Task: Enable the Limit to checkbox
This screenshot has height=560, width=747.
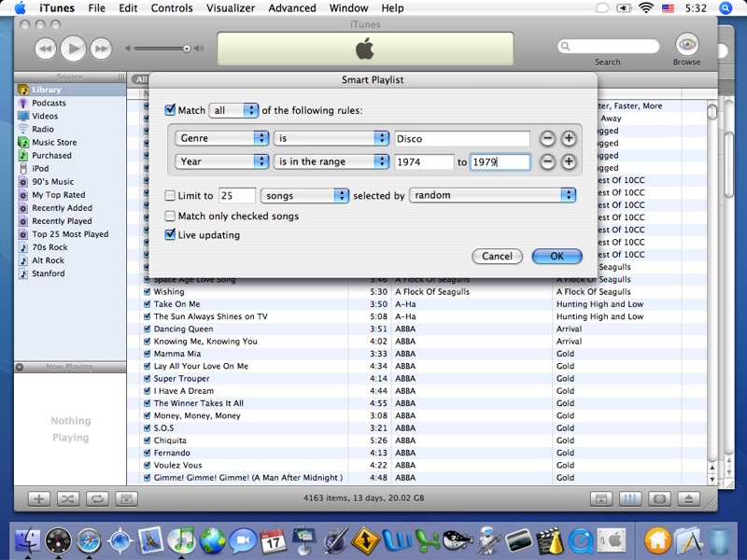Action: click(x=170, y=196)
